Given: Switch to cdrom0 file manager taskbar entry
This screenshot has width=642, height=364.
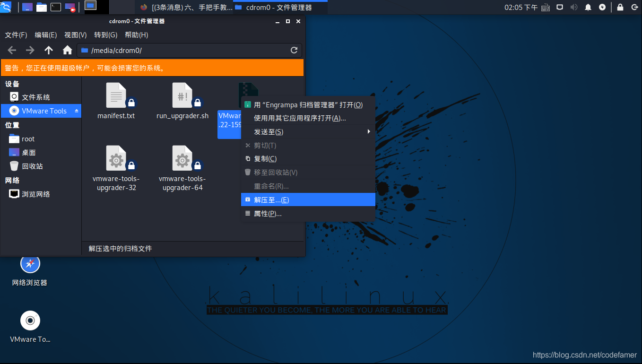Looking at the screenshot, I should pyautogui.click(x=281, y=7).
